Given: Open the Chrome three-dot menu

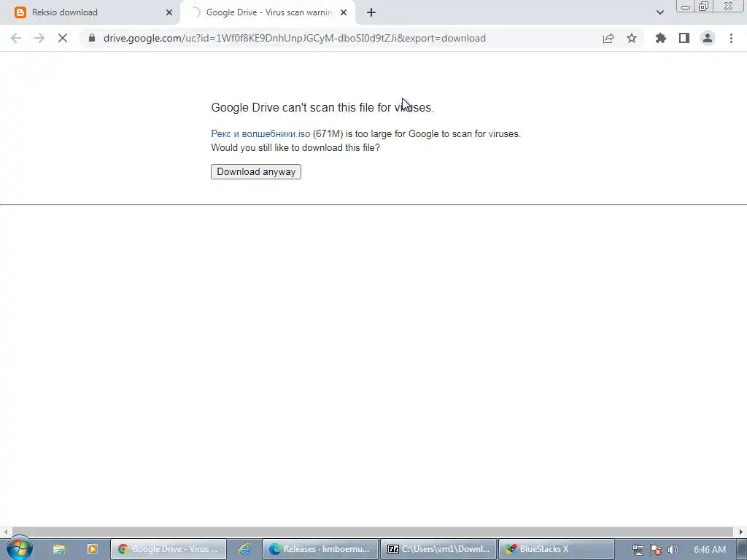Looking at the screenshot, I should (731, 38).
